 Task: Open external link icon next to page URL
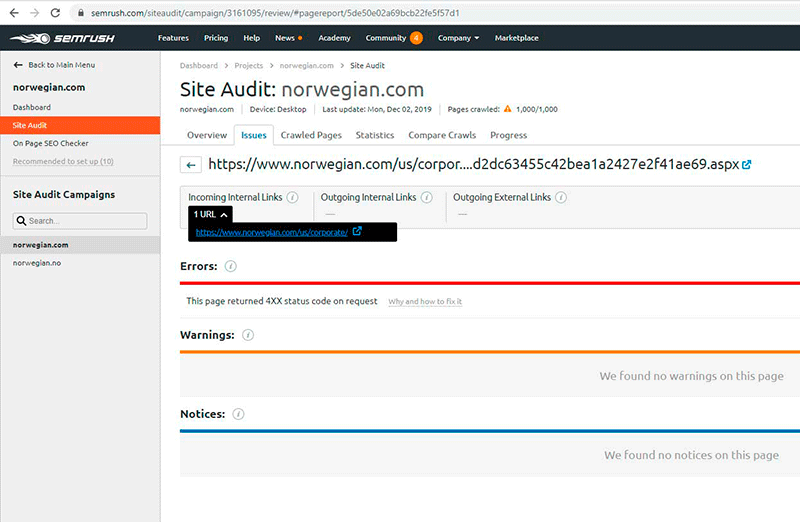coord(746,165)
